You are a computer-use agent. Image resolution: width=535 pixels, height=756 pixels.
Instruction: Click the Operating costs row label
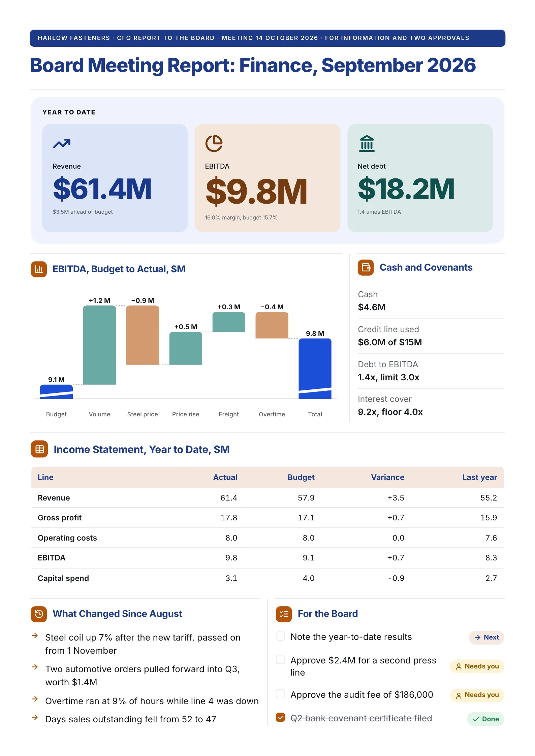pyautogui.click(x=67, y=538)
